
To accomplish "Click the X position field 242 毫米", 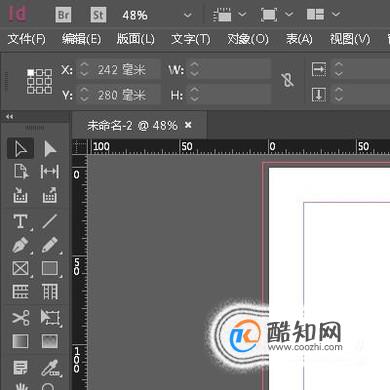I will coord(120,70).
